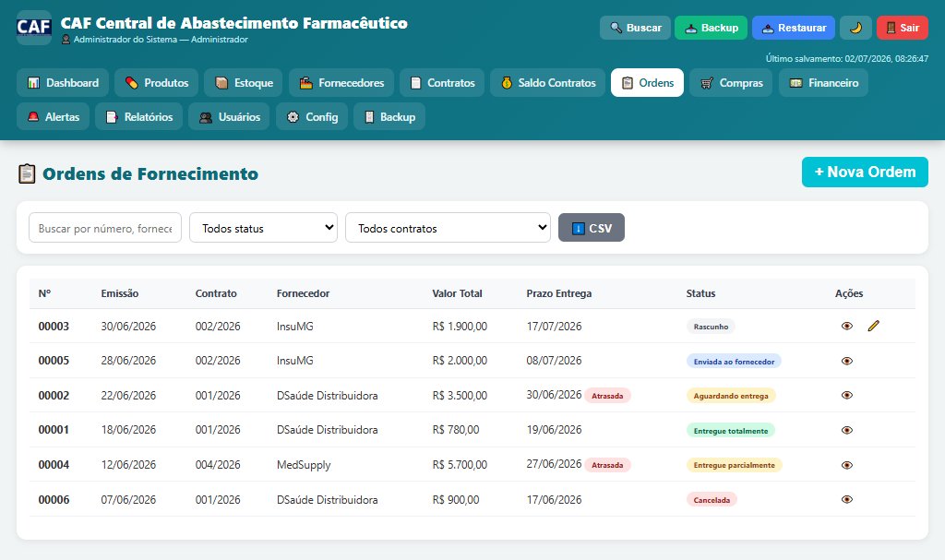Toggle dark mode with moon icon
Screen dimensions: 945x560
855,28
